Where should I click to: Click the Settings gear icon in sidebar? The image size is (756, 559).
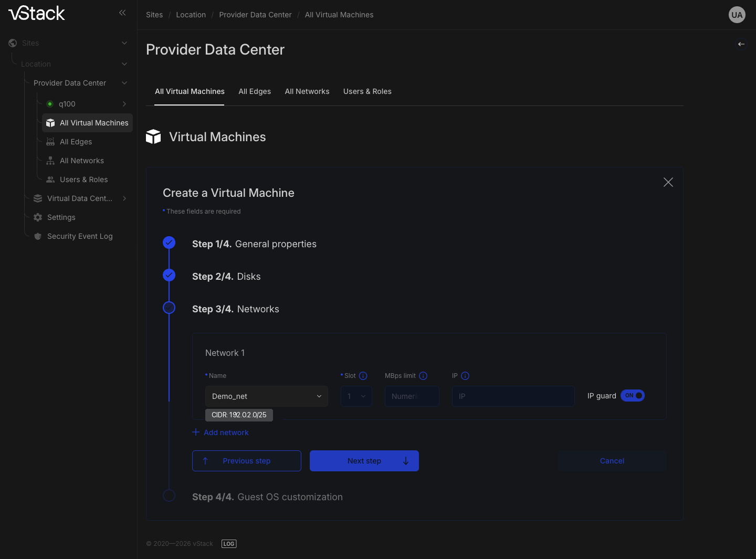pos(38,217)
